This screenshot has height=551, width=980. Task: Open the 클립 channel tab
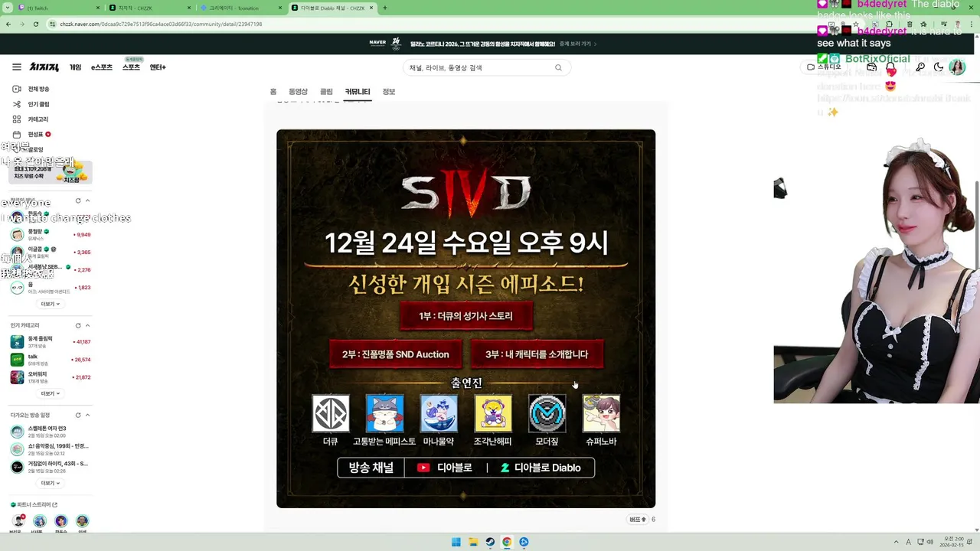[x=326, y=92]
